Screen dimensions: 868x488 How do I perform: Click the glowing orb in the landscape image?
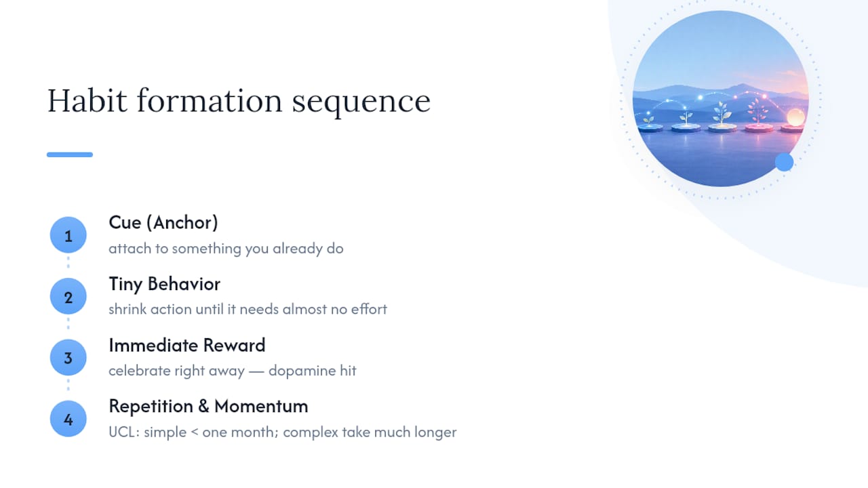tap(795, 118)
